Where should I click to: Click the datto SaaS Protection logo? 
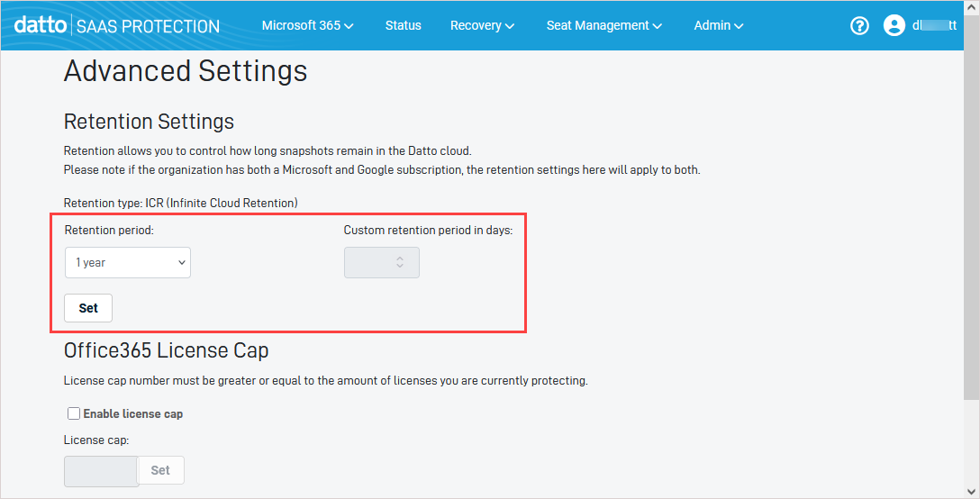(117, 25)
